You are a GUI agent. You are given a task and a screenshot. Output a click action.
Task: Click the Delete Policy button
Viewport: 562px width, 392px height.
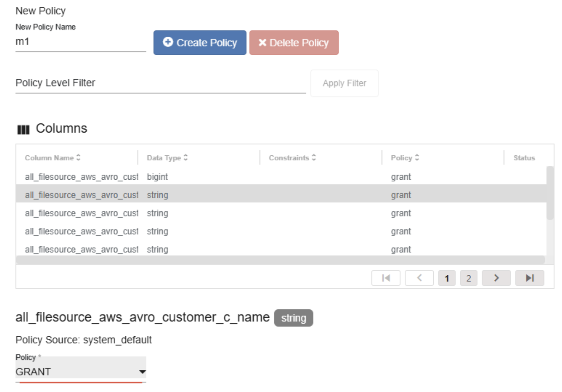294,43
